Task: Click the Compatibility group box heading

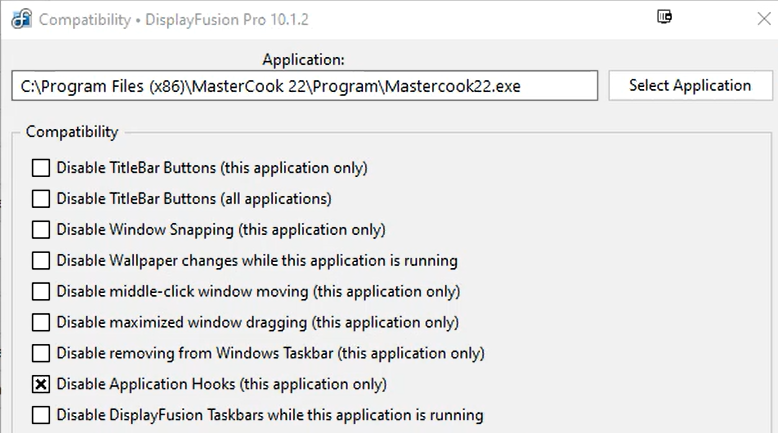Action: point(72,132)
